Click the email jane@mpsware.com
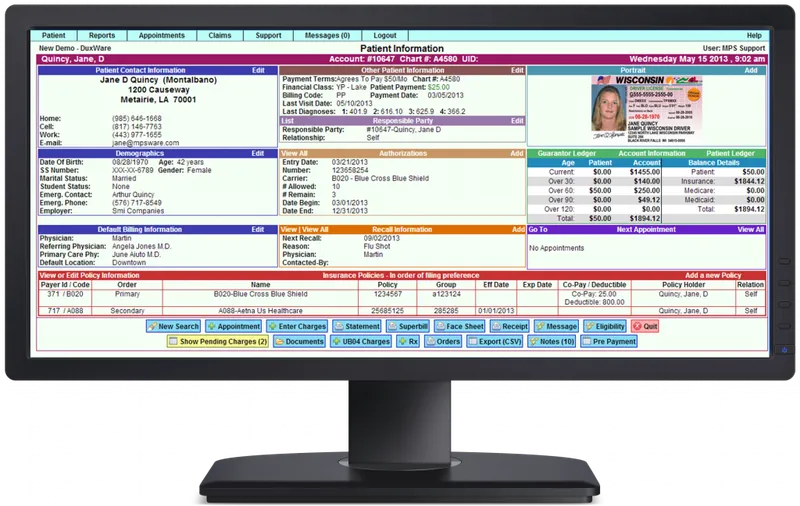The width and height of the screenshot is (800, 506). coord(145,143)
